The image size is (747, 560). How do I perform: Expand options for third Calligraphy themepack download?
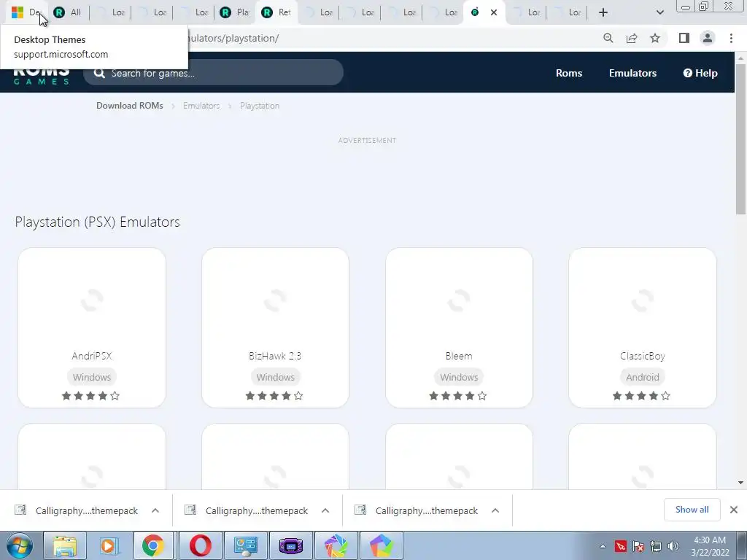click(495, 510)
